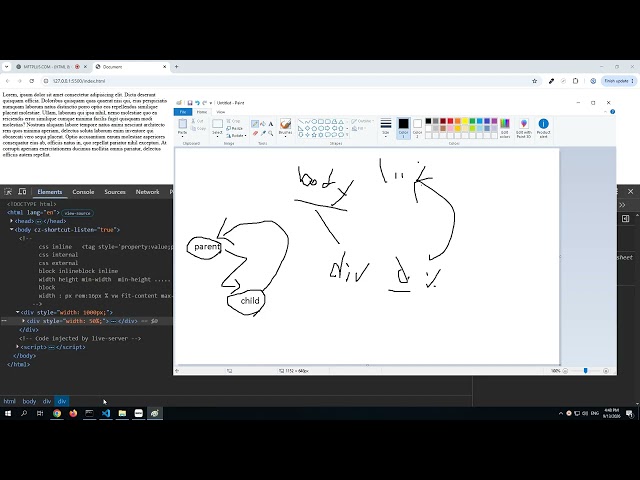Click DevTools inspect element picker icon
This screenshot has width=640, height=480.
(8, 192)
